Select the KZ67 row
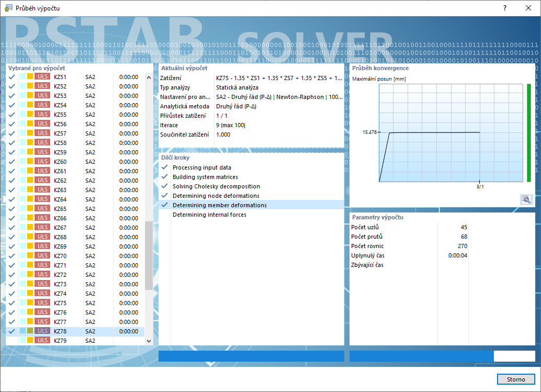The image size is (541, 392). click(x=75, y=227)
